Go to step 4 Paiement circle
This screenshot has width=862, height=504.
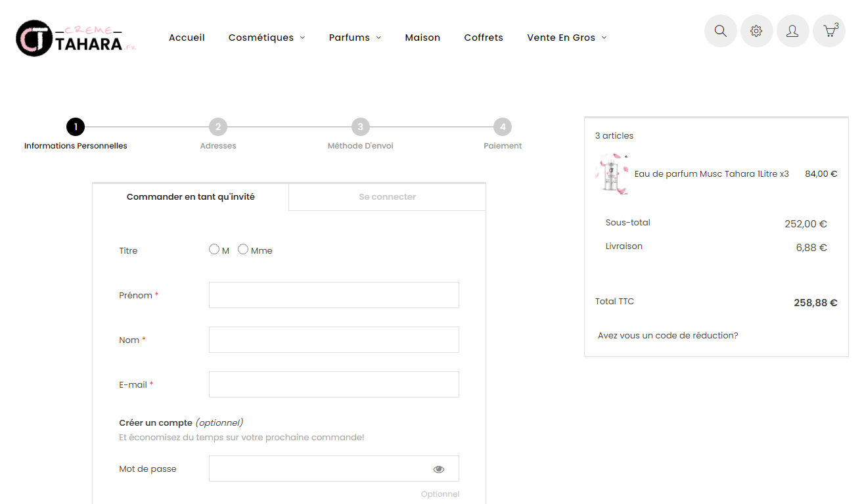coord(503,127)
